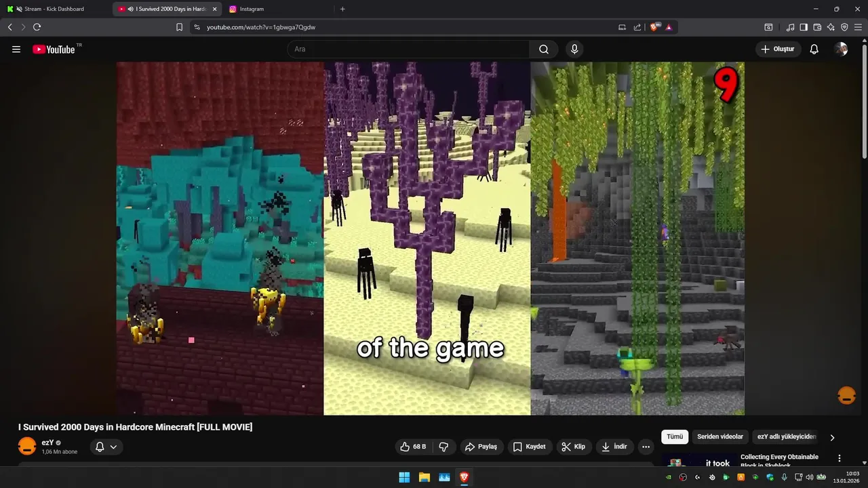Click the search magnifier button
This screenshot has height=488, width=868.
pyautogui.click(x=544, y=49)
